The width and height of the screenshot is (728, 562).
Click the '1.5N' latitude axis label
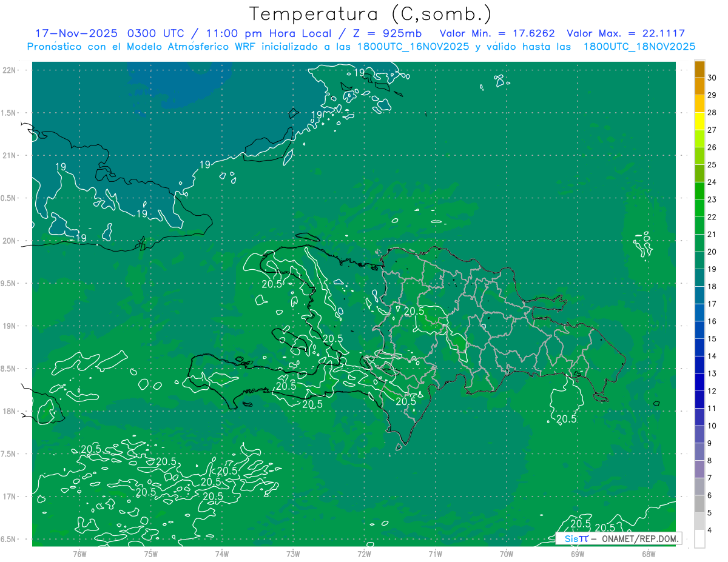coord(9,113)
